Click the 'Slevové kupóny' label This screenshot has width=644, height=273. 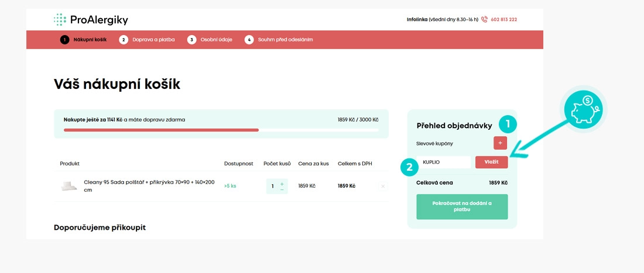tap(435, 143)
